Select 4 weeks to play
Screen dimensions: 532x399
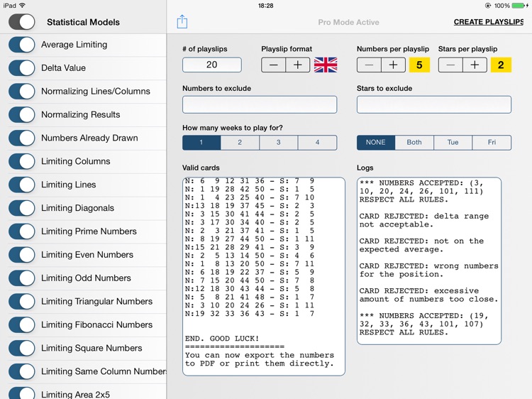tap(317, 143)
